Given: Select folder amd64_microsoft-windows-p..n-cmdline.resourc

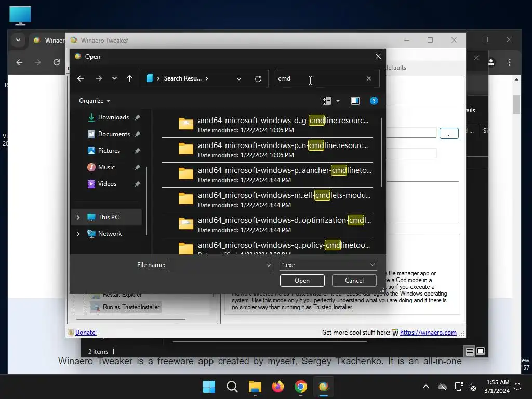Looking at the screenshot, I should (x=268, y=150).
